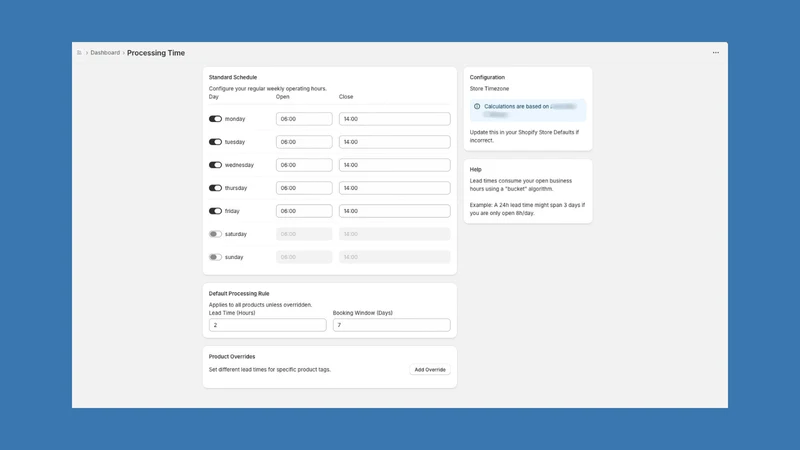
Task: Enable the Sunday toggle
Action: click(x=215, y=257)
